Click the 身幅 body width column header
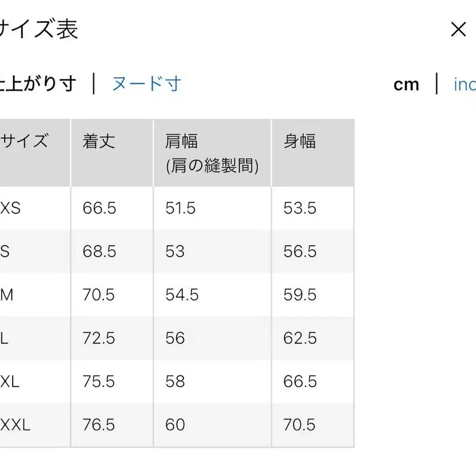Screen dimensions: 476x476 pos(299,141)
